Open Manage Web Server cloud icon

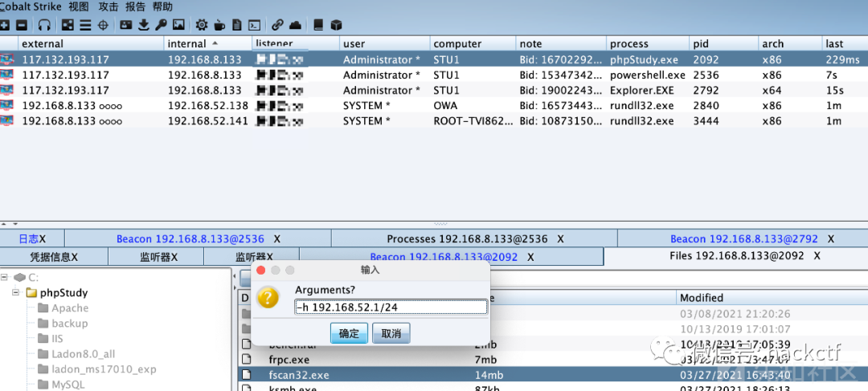click(296, 25)
